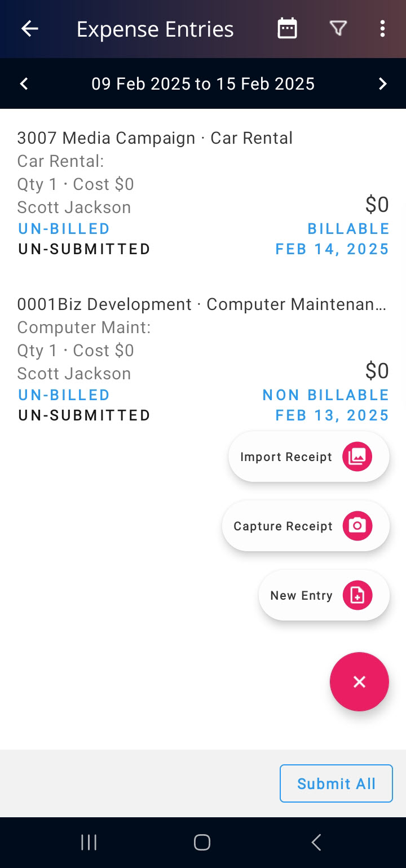
Task: Select the Import Receipt label
Action: (x=286, y=457)
